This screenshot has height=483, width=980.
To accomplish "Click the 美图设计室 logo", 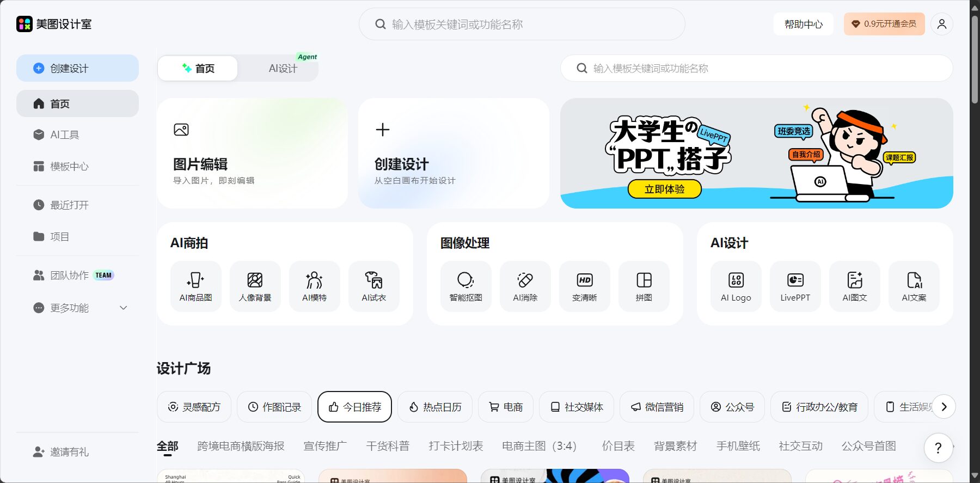I will point(54,24).
